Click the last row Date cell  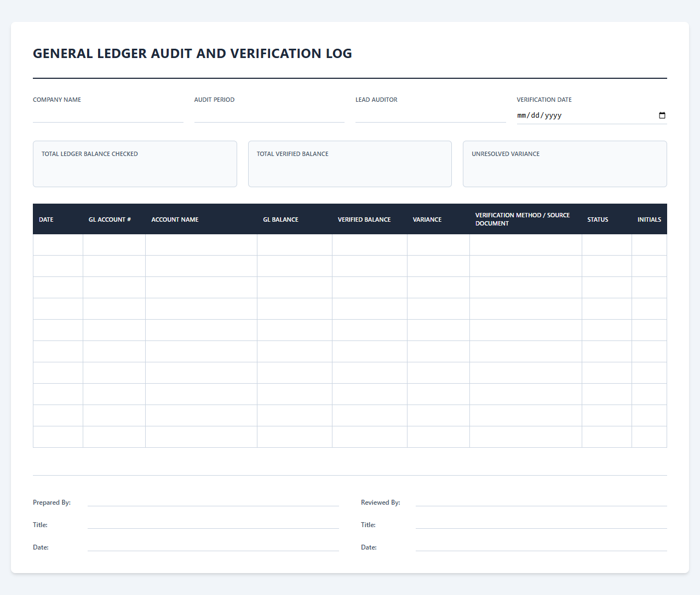[x=58, y=437]
